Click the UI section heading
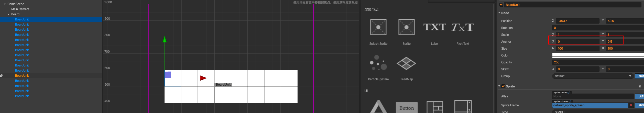This screenshot has height=113, width=644. [366, 91]
